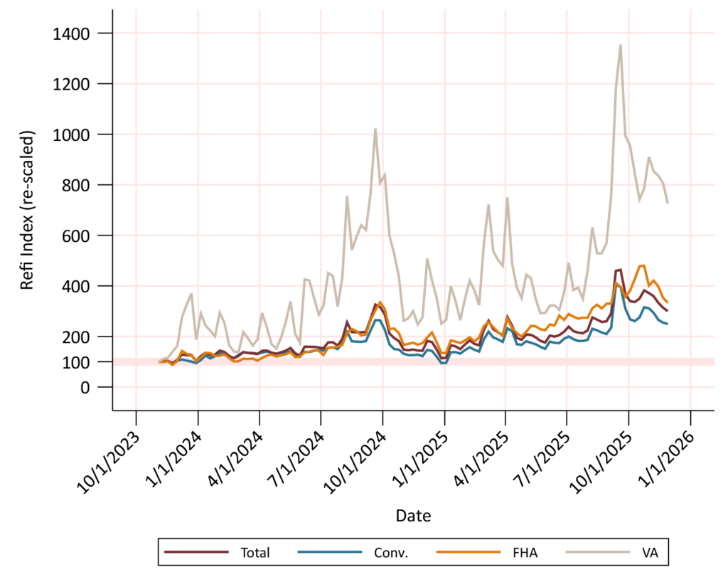728x577 pixels.
Task: Select the FHA orange legend line swatch
Action: (461, 551)
